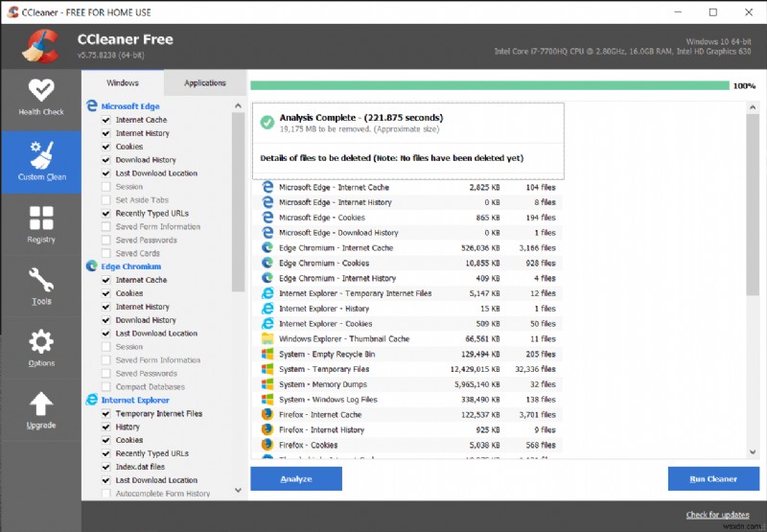The width and height of the screenshot is (767, 532).
Task: Click the Check for updates link
Action: [717, 514]
